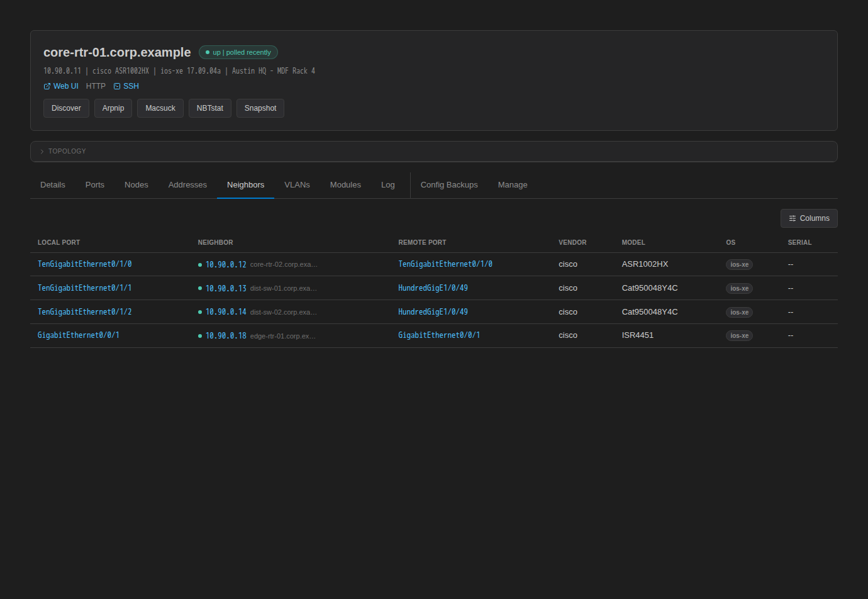Click the ISR4451 model cell
Screen dimensions: 868x599
click(637, 335)
